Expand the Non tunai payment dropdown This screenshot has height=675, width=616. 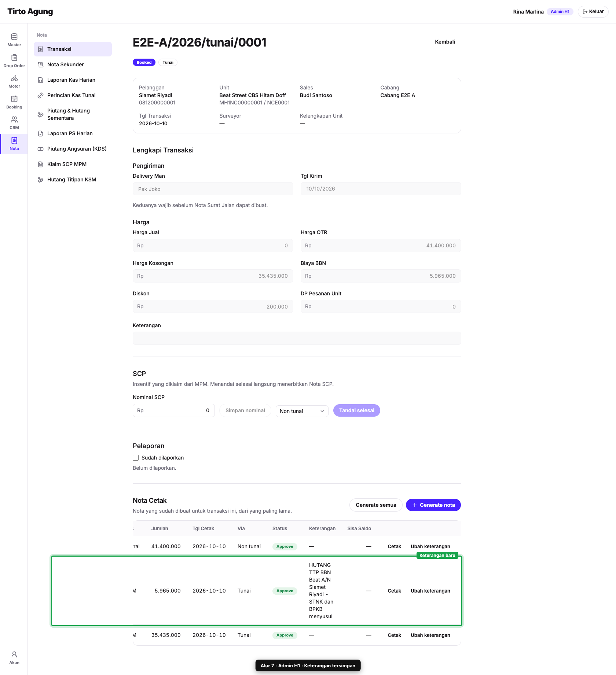(302, 411)
